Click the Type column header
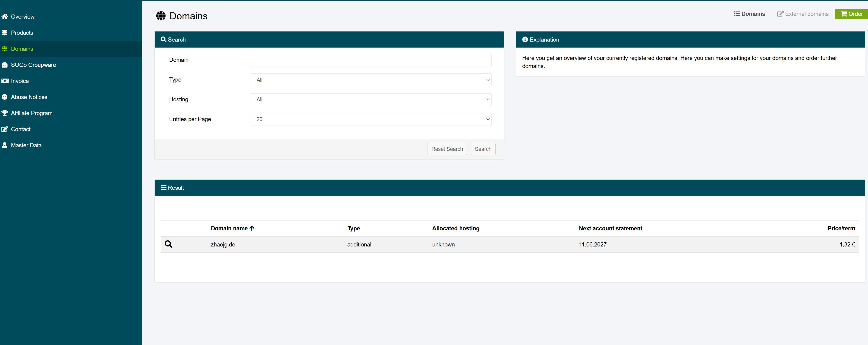 [x=354, y=228]
